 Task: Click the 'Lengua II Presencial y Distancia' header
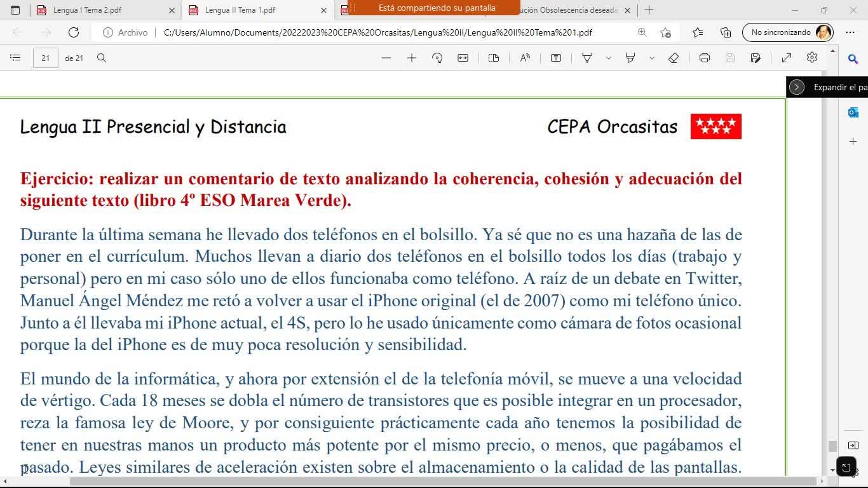[x=153, y=127]
